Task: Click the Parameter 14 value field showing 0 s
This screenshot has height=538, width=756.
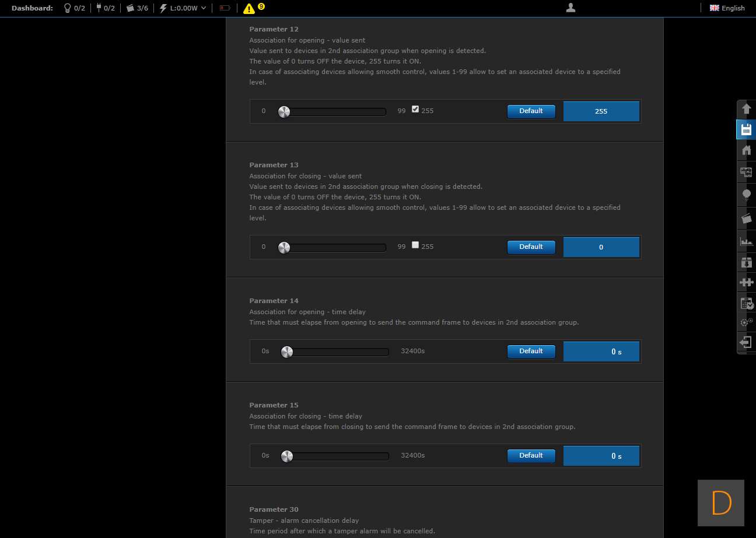Action: tap(601, 351)
